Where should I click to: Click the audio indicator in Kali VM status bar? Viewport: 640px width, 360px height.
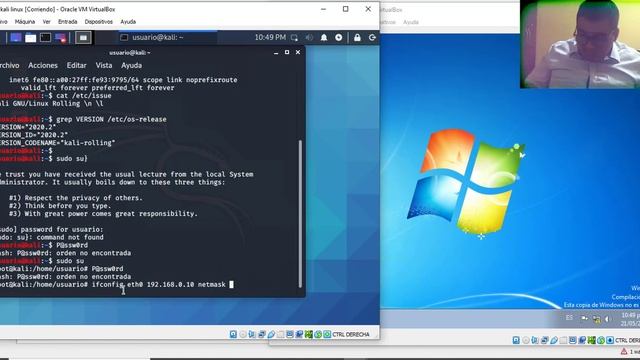click(x=251, y=334)
